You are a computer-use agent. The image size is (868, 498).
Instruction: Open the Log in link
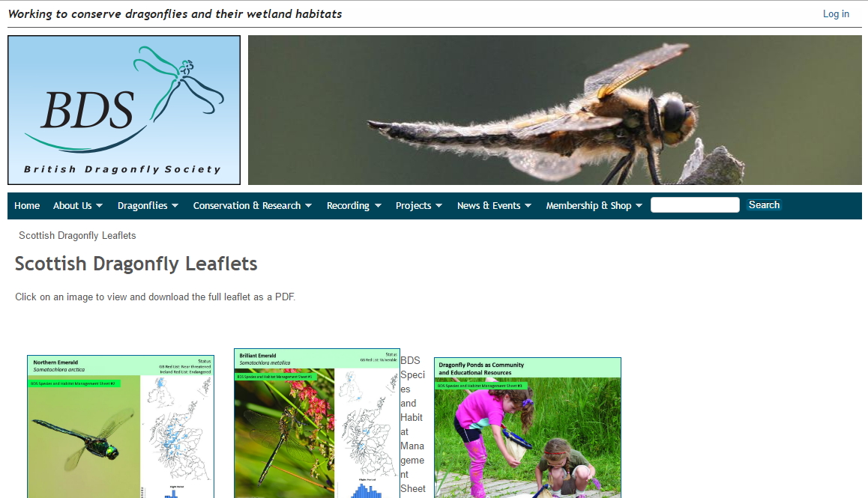835,13
